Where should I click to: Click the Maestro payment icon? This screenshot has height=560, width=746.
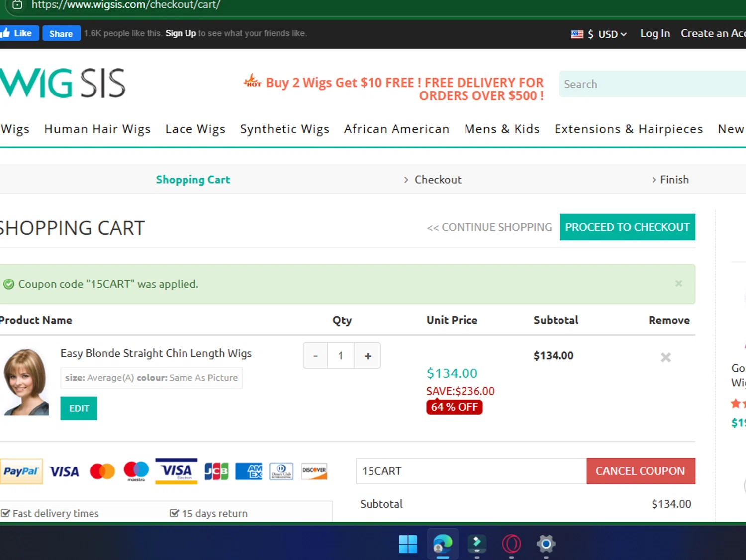(136, 471)
